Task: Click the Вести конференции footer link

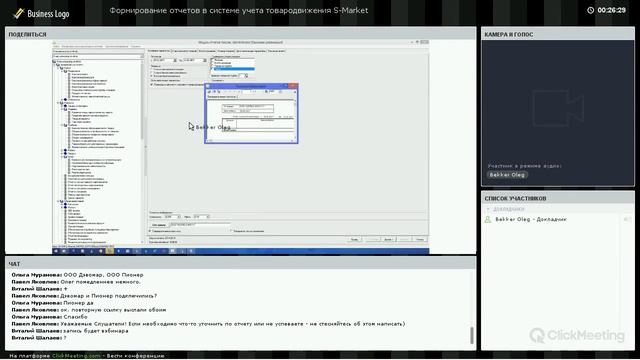Action: point(136,356)
